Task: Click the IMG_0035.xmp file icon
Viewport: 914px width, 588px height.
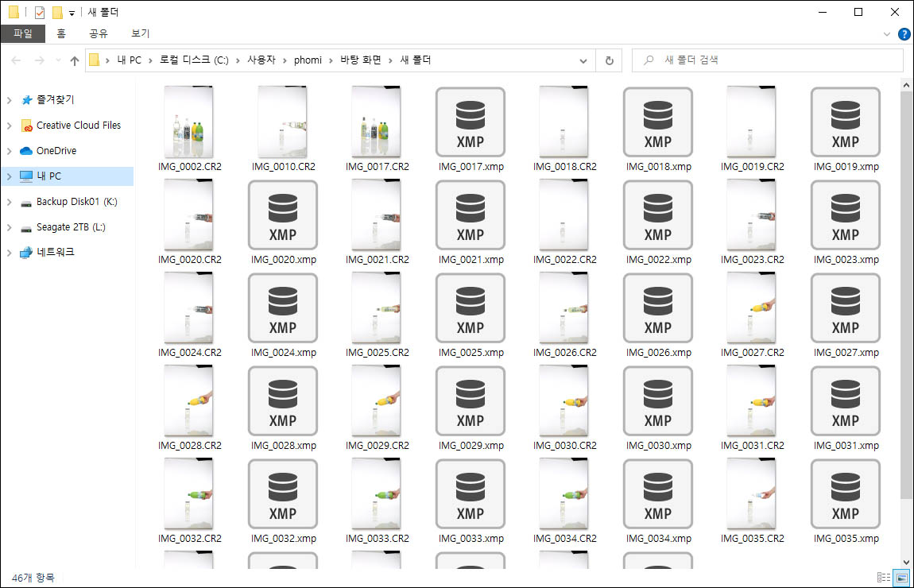Action: click(846, 493)
